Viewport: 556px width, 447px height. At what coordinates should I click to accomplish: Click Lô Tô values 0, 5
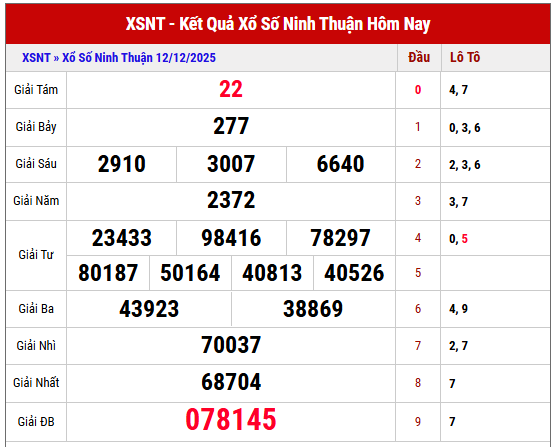pyautogui.click(x=458, y=239)
